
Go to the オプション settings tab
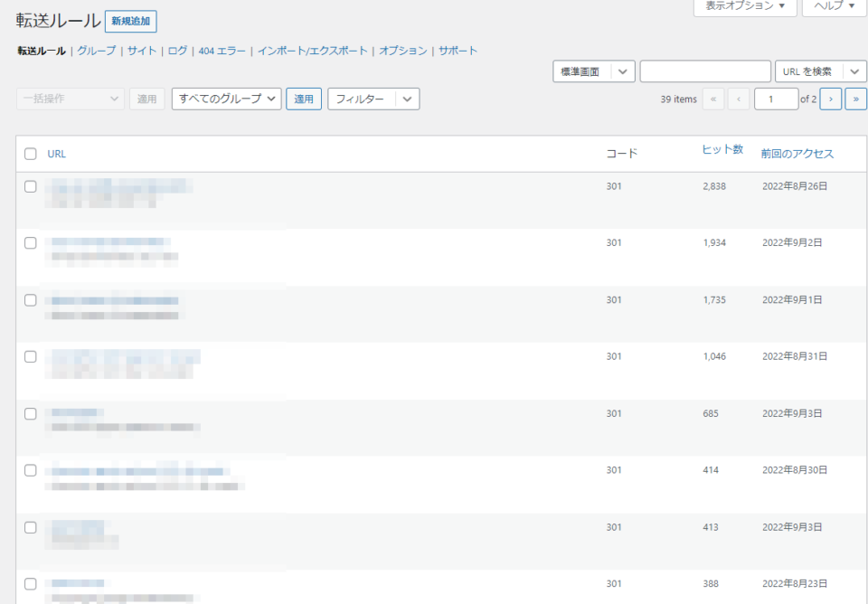(402, 51)
